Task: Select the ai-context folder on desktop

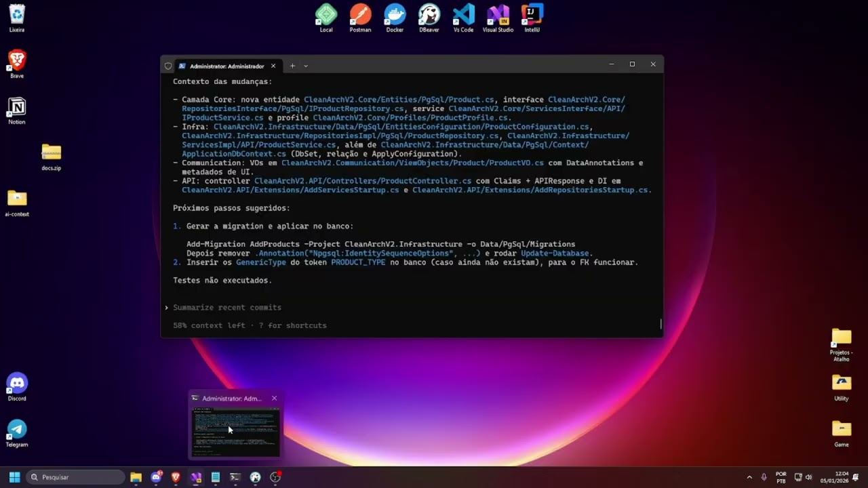Action: 17,203
